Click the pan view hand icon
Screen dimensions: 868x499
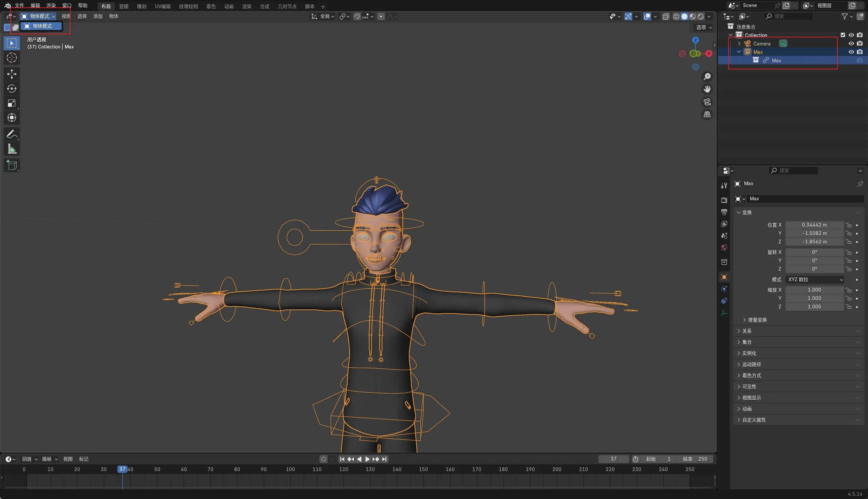click(707, 89)
